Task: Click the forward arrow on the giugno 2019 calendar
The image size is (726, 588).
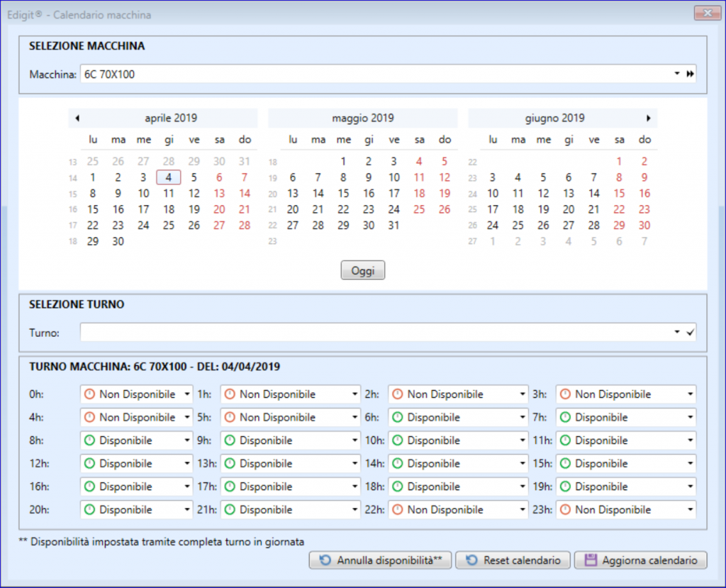Action: coord(648,118)
